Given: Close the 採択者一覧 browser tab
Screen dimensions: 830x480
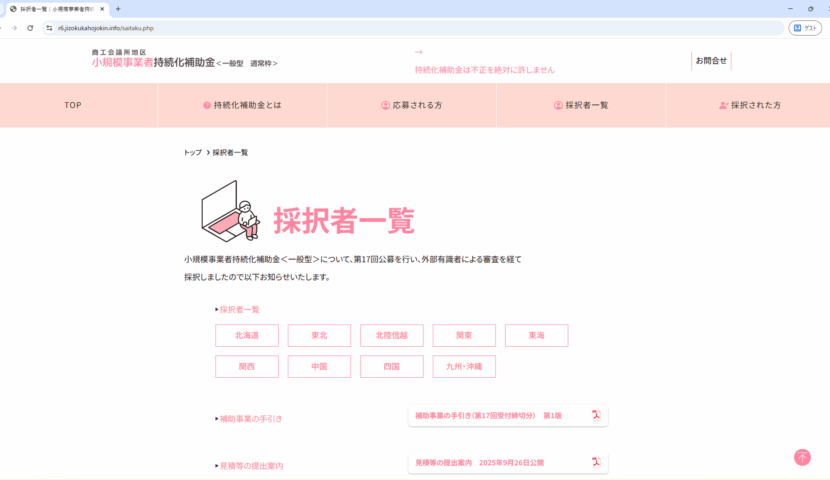Looking at the screenshot, I should (102, 9).
